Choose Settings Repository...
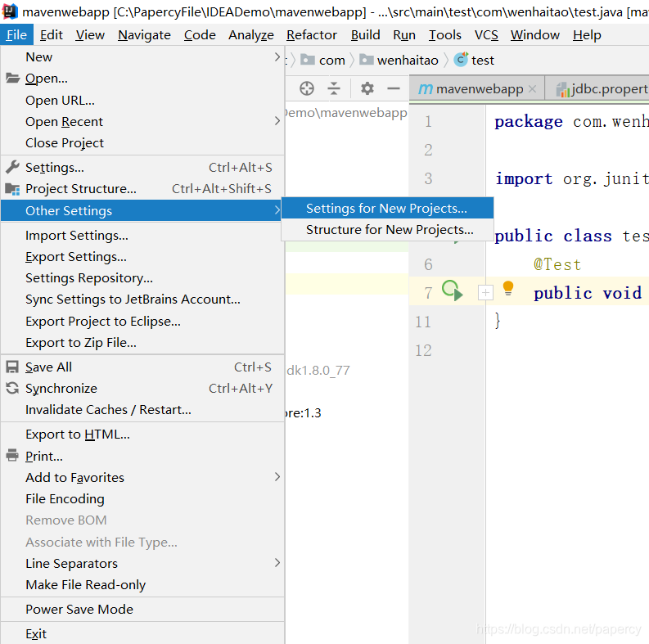 tap(142, 277)
